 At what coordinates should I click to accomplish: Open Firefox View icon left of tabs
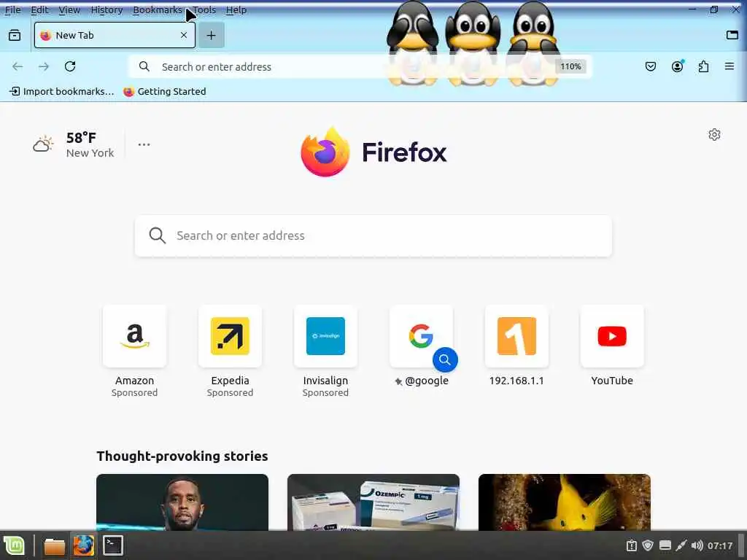point(15,35)
